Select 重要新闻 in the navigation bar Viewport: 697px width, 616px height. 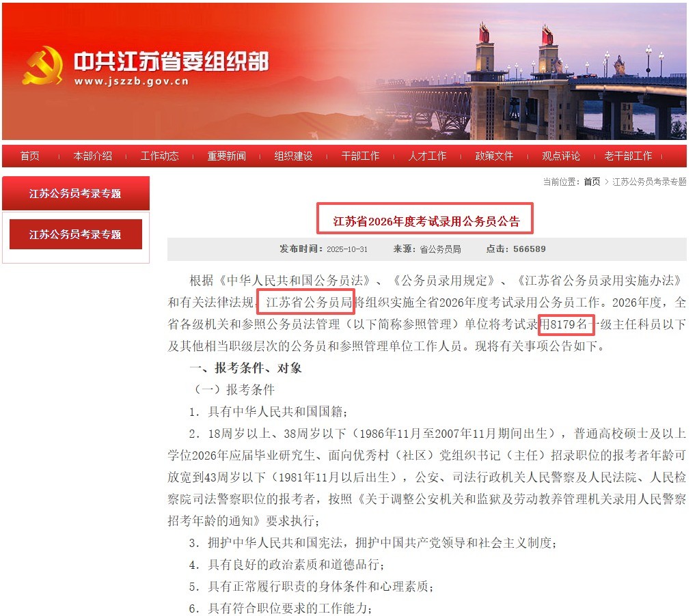tap(227, 156)
